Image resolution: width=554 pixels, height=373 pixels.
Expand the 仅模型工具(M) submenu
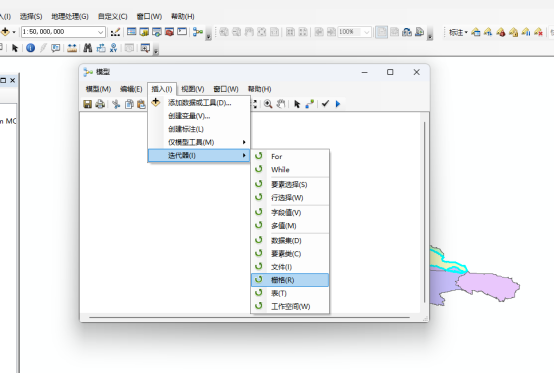199,142
